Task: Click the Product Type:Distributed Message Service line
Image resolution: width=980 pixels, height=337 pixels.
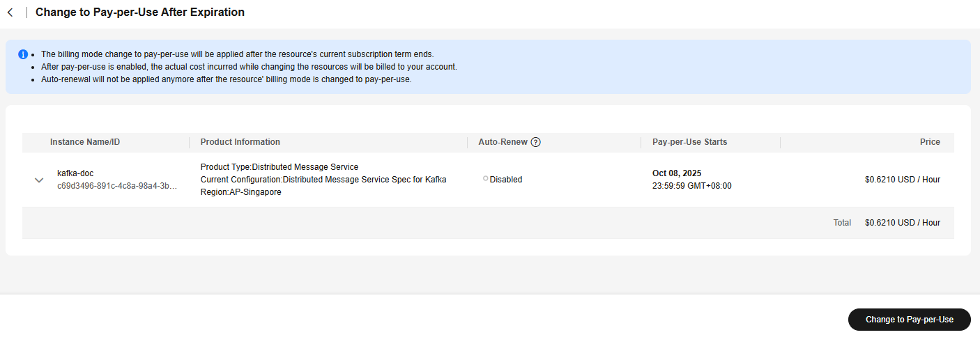Action: pyautogui.click(x=280, y=167)
